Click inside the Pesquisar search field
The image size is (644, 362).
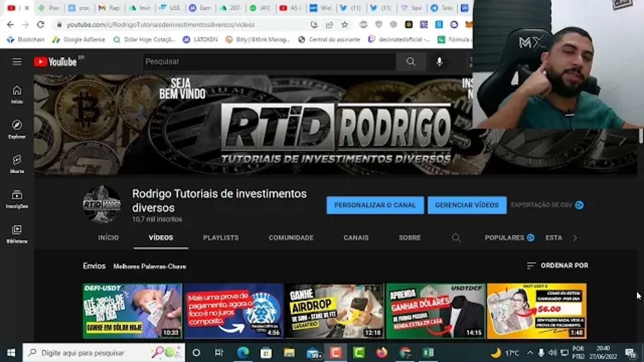(269, 61)
